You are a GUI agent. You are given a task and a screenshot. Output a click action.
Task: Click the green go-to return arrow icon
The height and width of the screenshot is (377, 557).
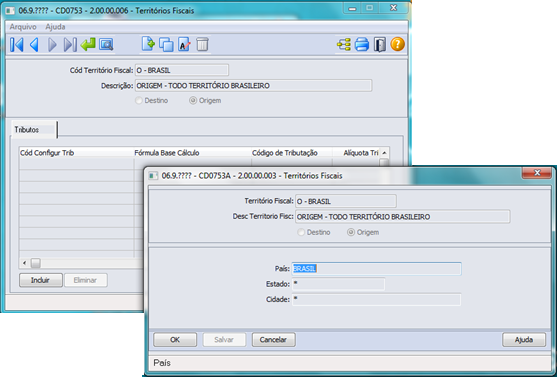coord(88,45)
